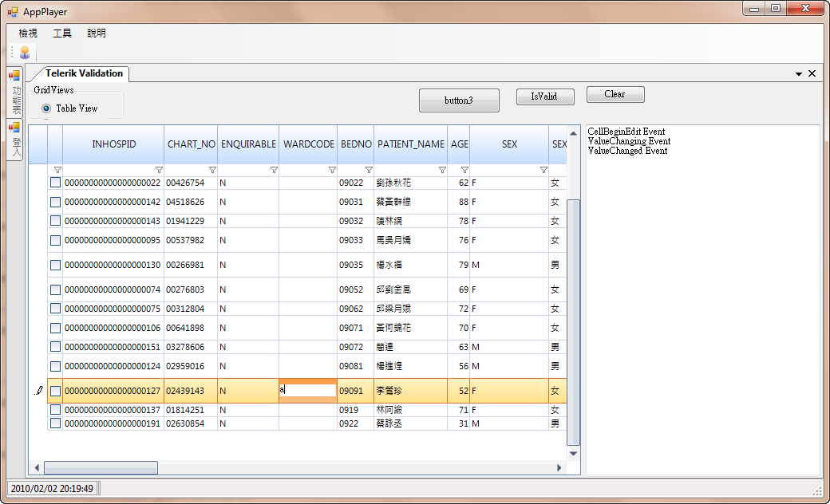Click the CHART_NO column header
Screen dimensions: 830x504
point(191,144)
